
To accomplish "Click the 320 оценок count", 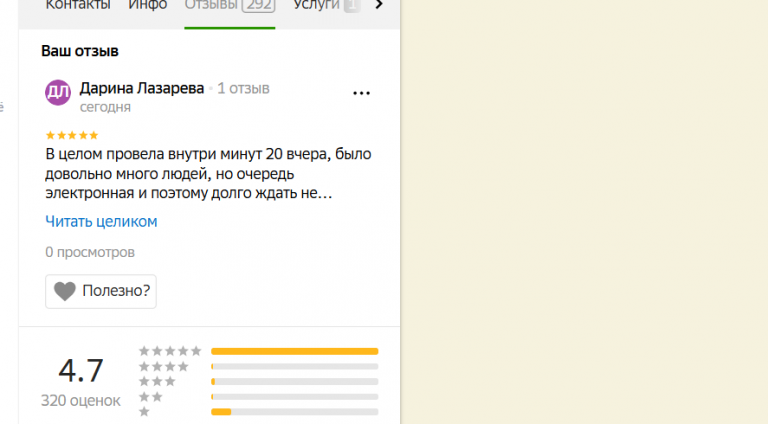I will click(x=81, y=401).
